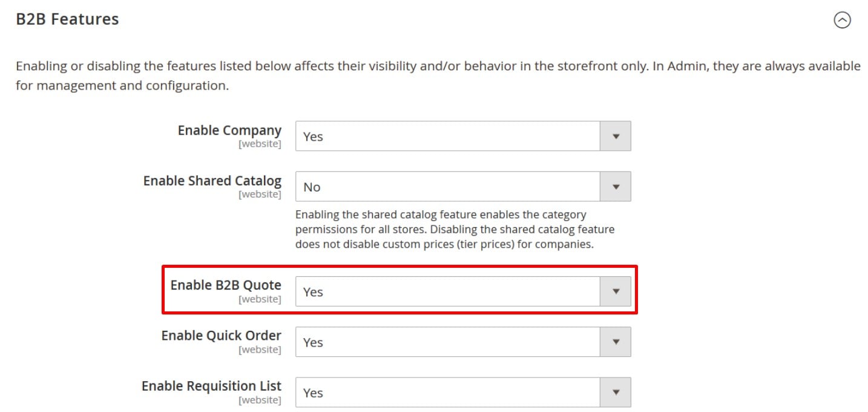Click the B2B Features section heading

click(67, 19)
